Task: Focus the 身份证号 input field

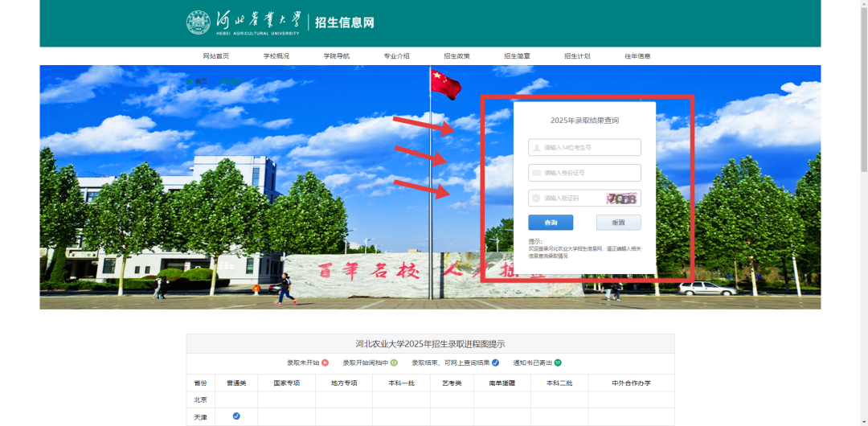Action: 584,173
